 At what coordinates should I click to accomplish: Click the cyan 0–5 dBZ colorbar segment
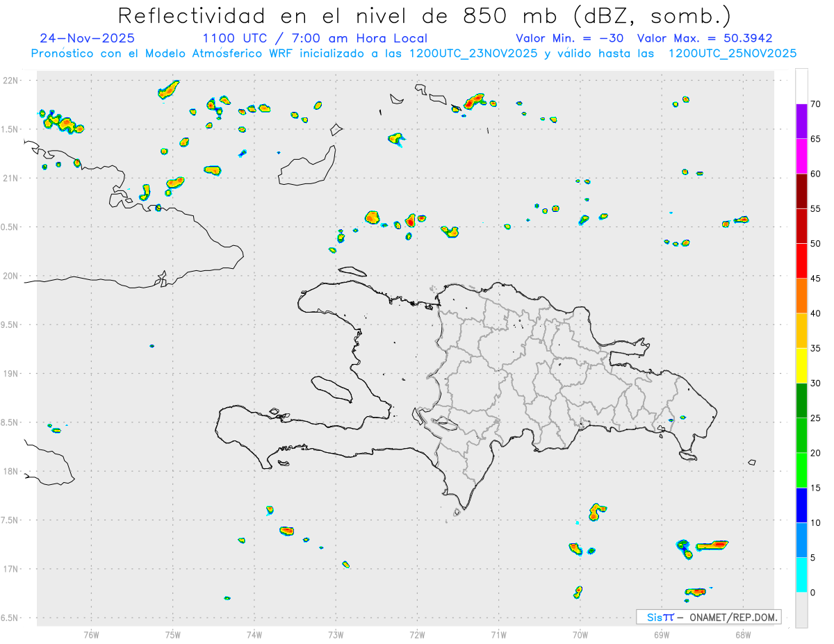(801, 575)
